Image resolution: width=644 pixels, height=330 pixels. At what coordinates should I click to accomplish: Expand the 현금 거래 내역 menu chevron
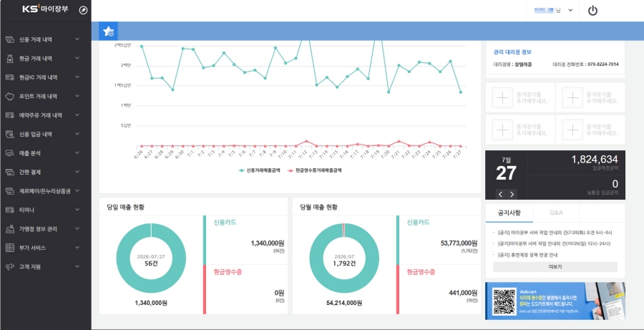point(77,59)
